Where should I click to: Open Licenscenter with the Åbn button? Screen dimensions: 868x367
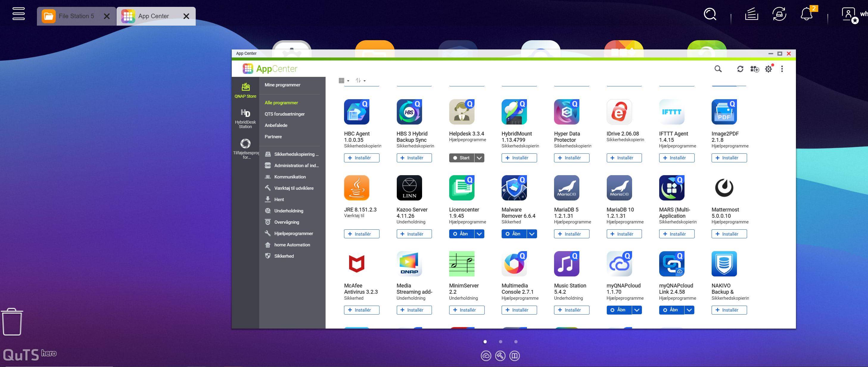tap(462, 234)
